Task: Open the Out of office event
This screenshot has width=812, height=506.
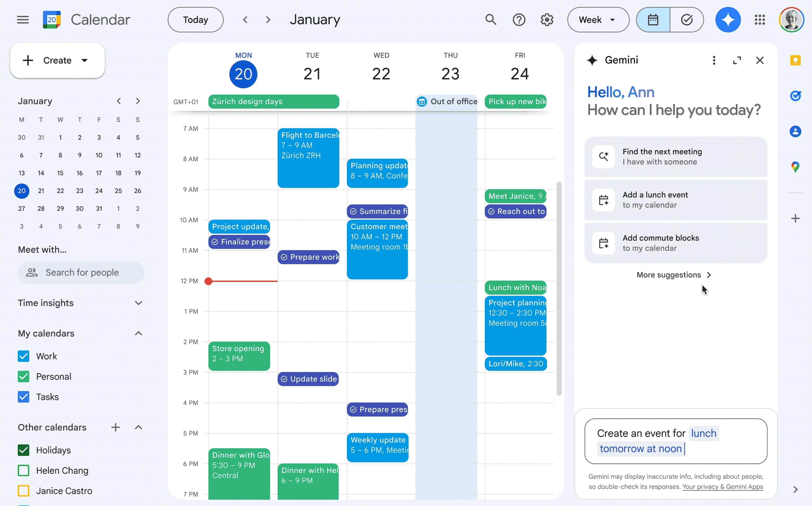Action: click(447, 101)
